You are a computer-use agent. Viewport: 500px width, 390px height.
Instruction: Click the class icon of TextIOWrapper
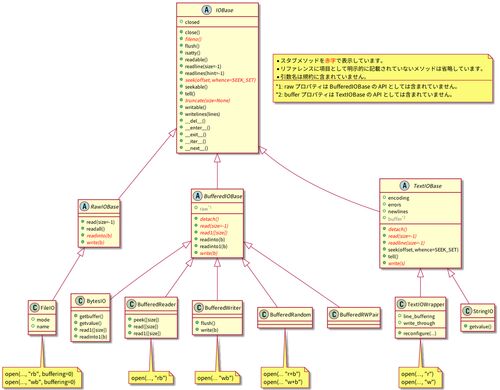tap(401, 304)
